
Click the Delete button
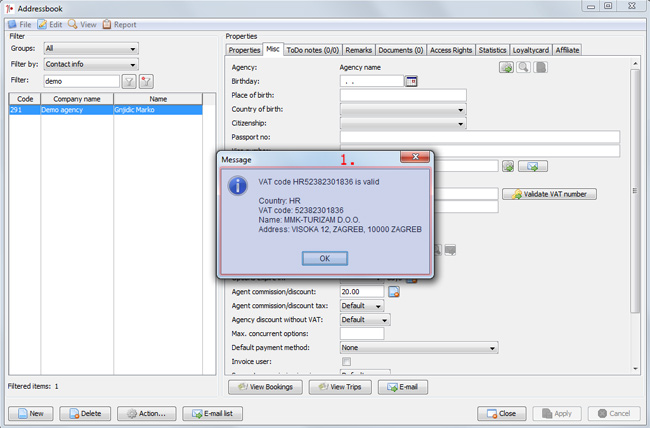point(85,413)
